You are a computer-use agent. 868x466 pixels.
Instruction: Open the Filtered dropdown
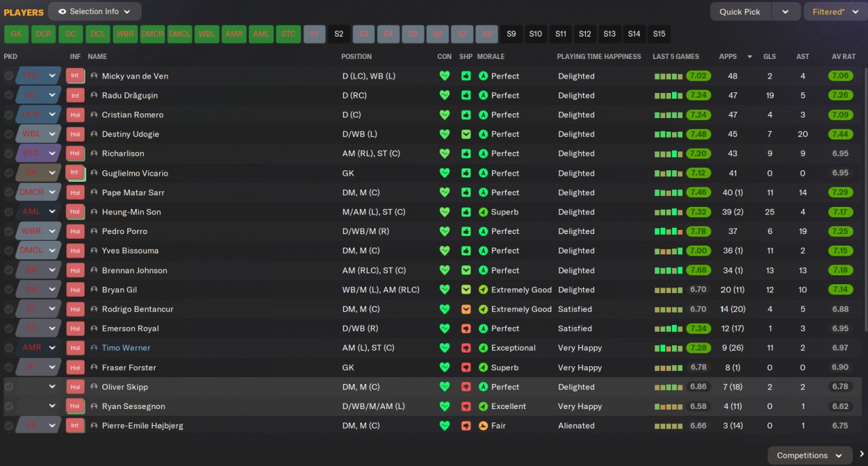pos(835,12)
